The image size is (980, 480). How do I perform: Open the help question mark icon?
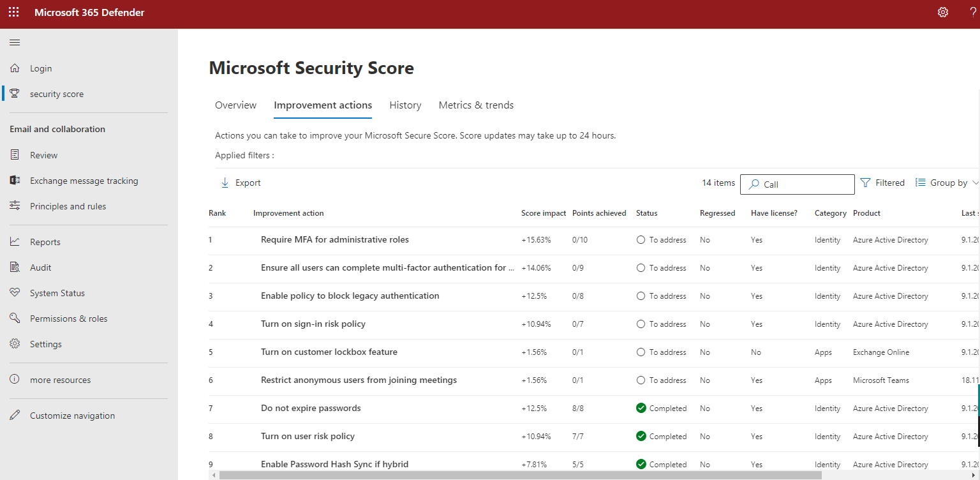coord(973,12)
